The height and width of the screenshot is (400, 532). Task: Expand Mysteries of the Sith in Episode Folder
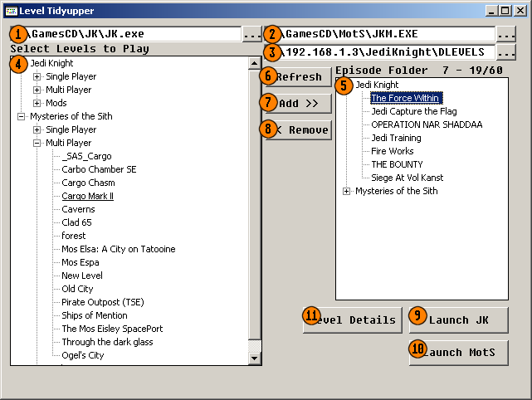pos(346,192)
